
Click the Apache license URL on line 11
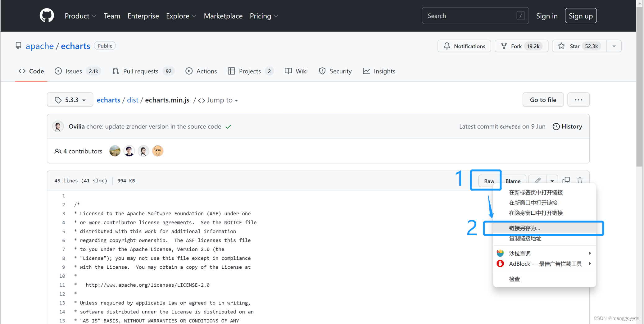point(147,285)
